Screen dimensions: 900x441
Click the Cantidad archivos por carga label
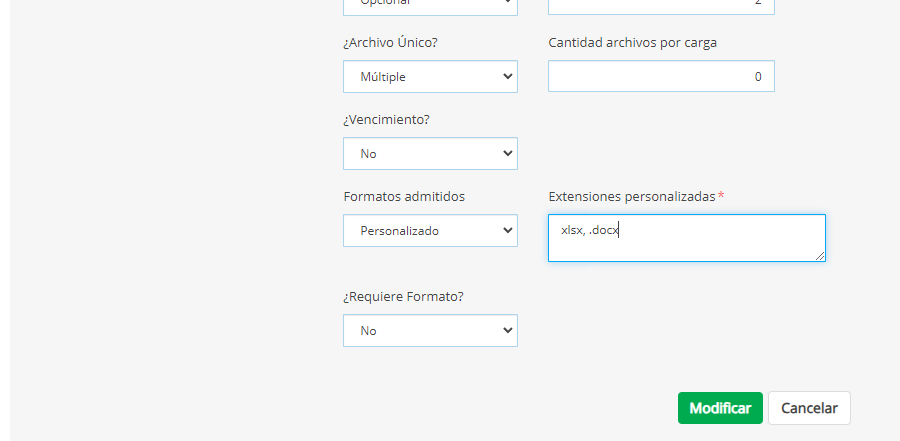pos(632,43)
